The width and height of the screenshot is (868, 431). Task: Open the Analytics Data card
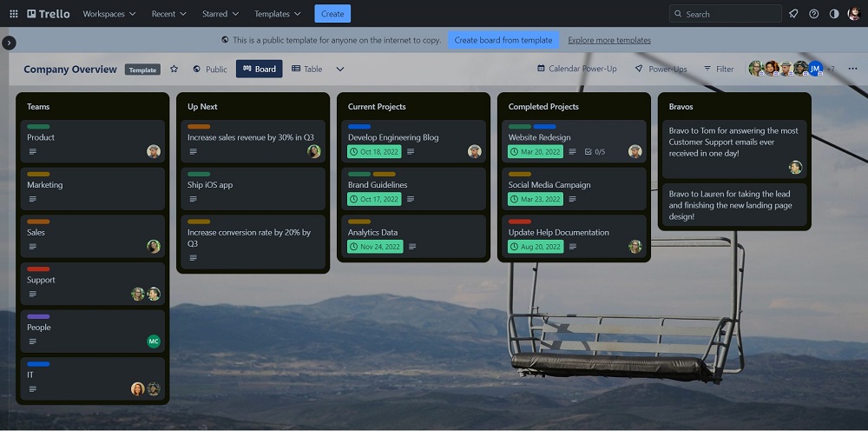[x=413, y=236]
